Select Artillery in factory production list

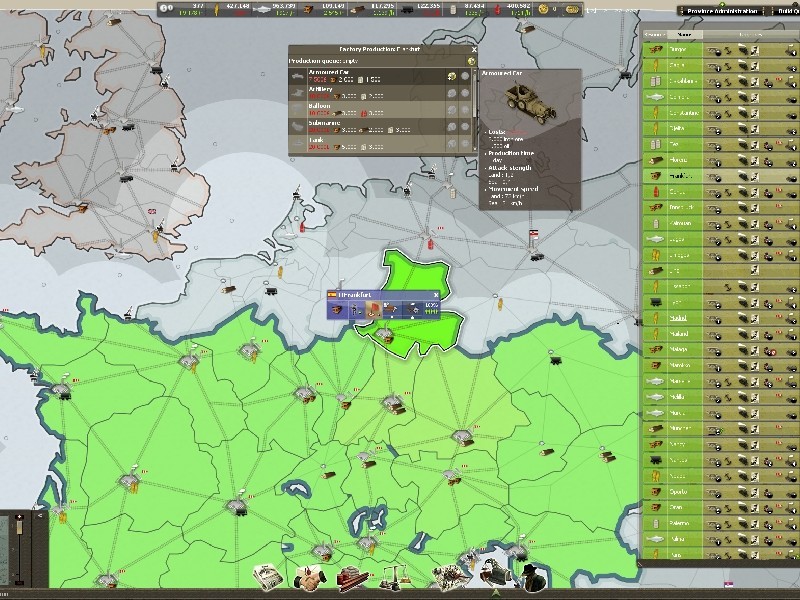[x=380, y=93]
